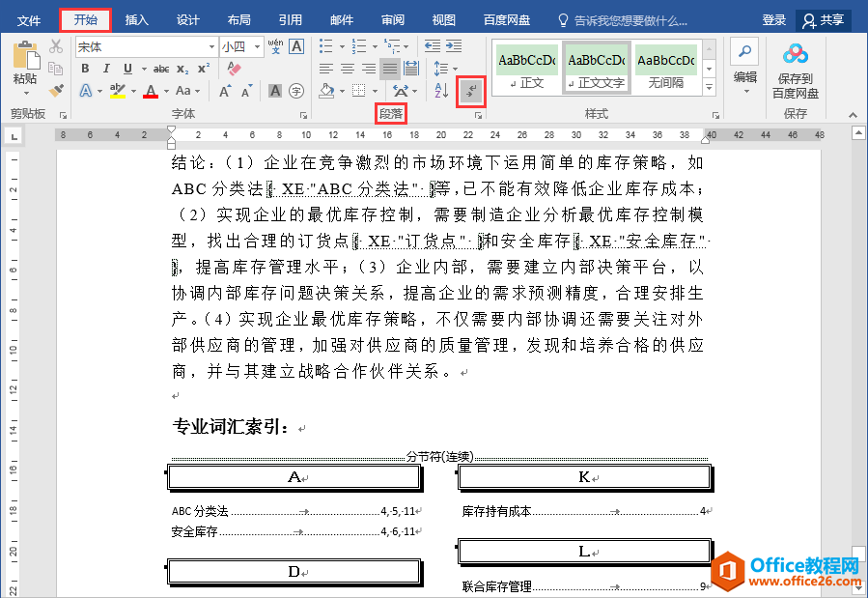Toggle character shading (gray A)
Viewport: 868px width, 598px height.
click(275, 91)
